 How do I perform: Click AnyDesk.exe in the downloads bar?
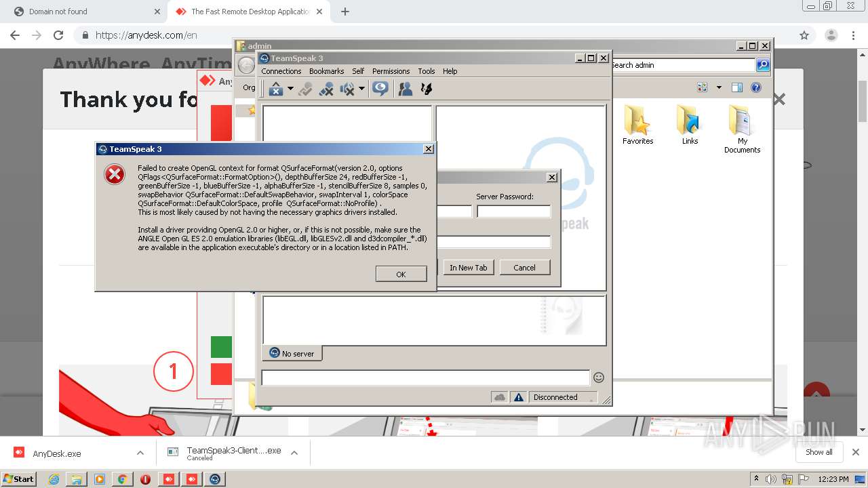(x=57, y=453)
